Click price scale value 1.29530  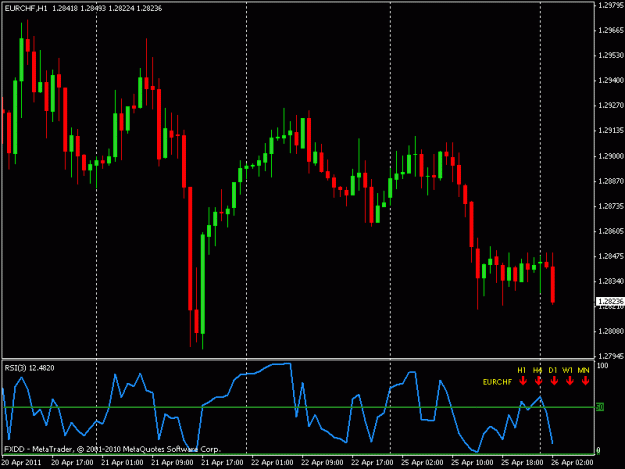pos(611,55)
